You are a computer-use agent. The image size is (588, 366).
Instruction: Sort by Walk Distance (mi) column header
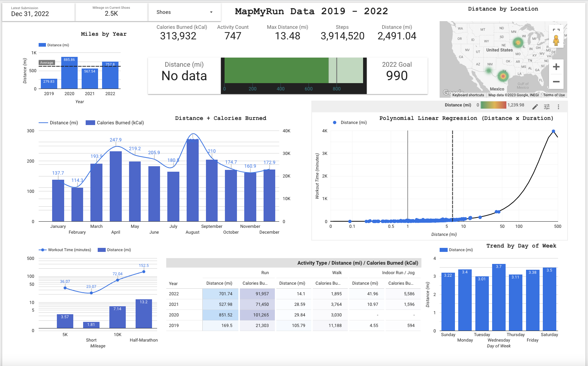coord(292,283)
